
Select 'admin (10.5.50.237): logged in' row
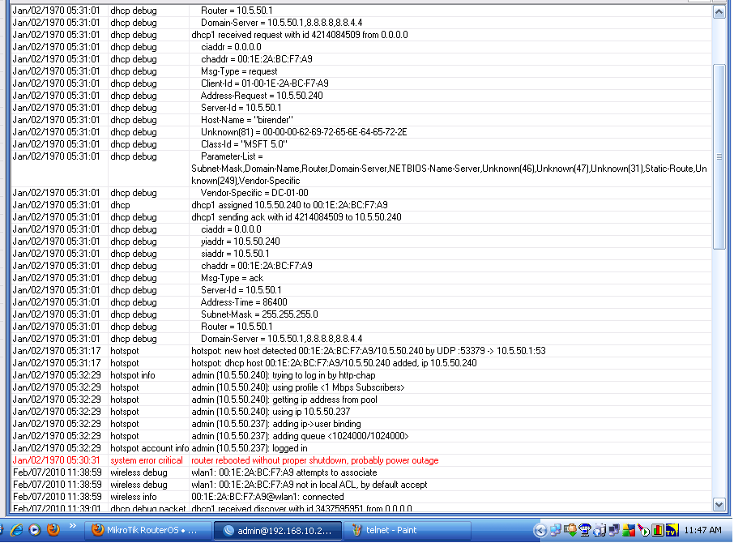coord(361,448)
